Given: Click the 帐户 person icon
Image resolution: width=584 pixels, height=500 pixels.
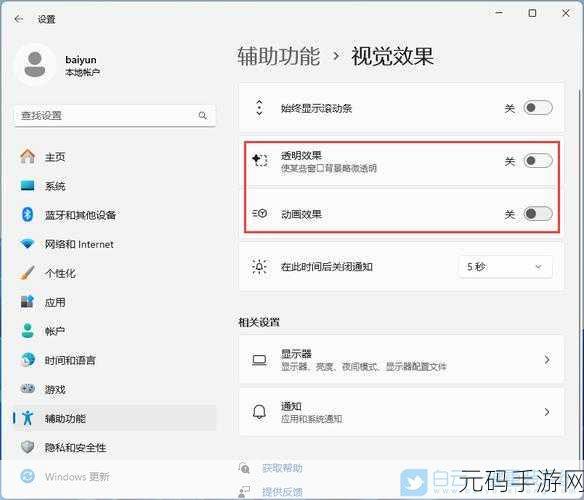Looking at the screenshot, I should click(x=28, y=331).
